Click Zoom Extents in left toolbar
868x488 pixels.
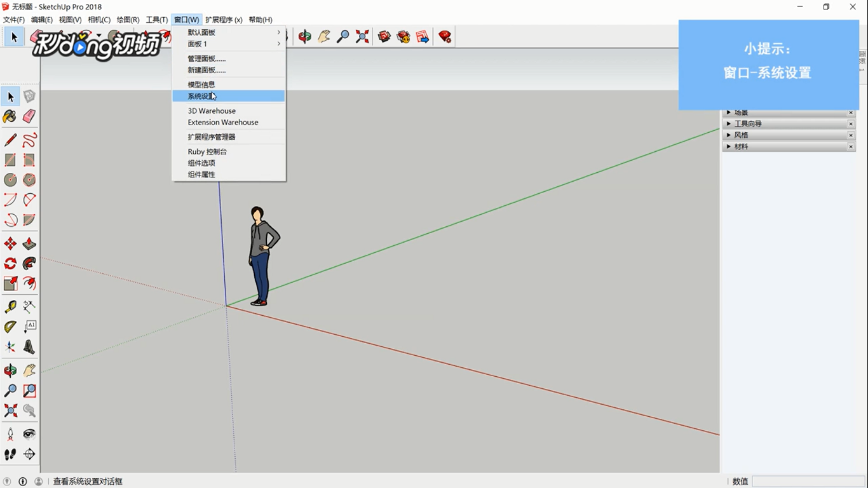point(10,410)
